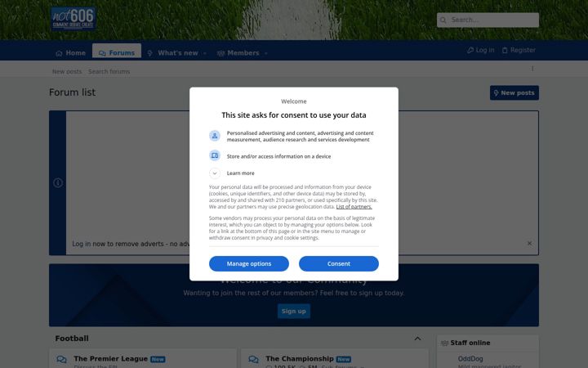Expand the What's new dropdown arrow
This screenshot has height=368, width=588.
click(x=205, y=53)
